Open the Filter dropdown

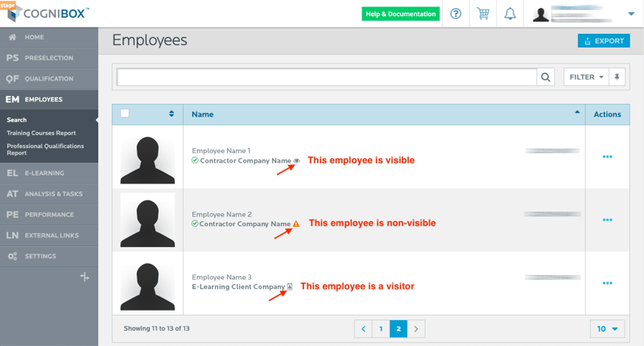click(586, 77)
